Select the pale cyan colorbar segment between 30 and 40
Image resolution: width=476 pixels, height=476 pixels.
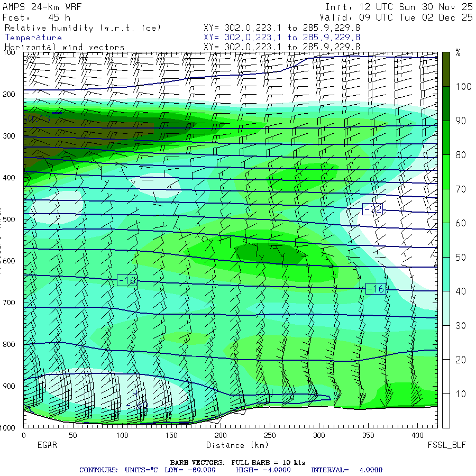446,308
